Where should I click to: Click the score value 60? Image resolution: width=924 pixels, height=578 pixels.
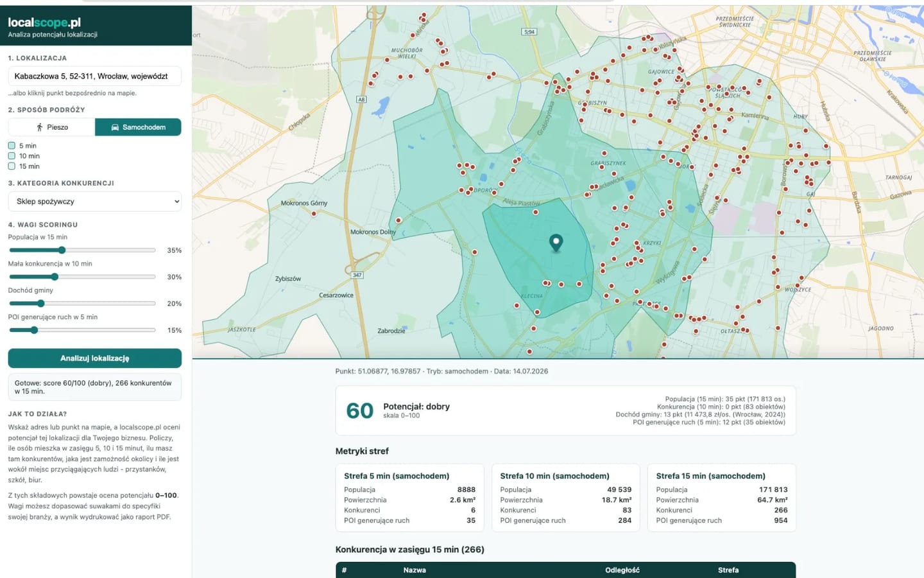coord(359,411)
